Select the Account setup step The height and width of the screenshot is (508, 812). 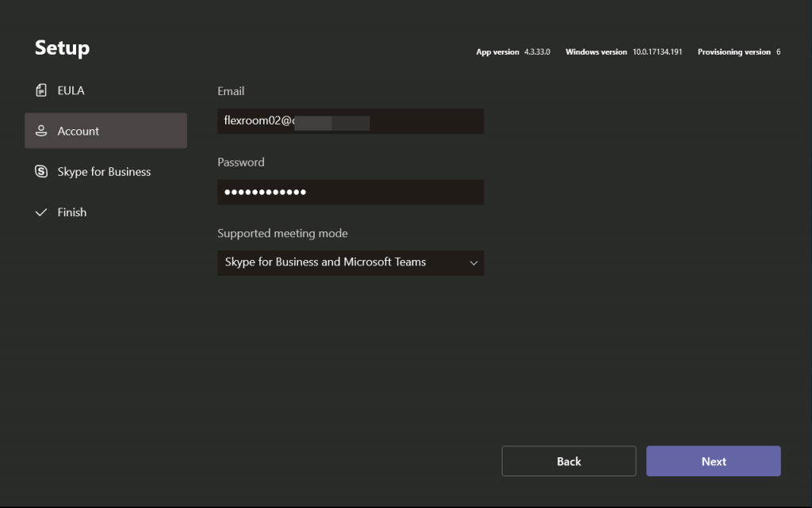pos(105,131)
